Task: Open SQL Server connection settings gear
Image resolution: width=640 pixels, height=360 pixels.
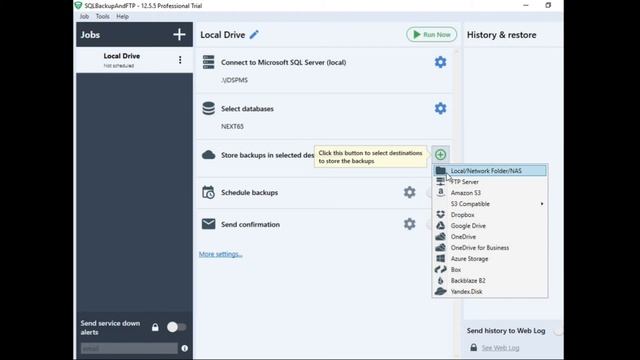Action: pyautogui.click(x=440, y=62)
